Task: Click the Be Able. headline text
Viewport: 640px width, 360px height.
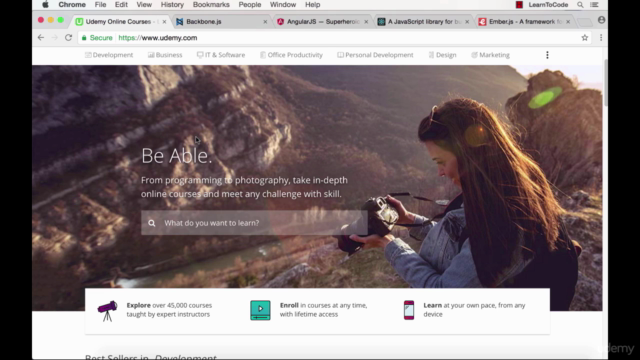Action: coord(177,156)
